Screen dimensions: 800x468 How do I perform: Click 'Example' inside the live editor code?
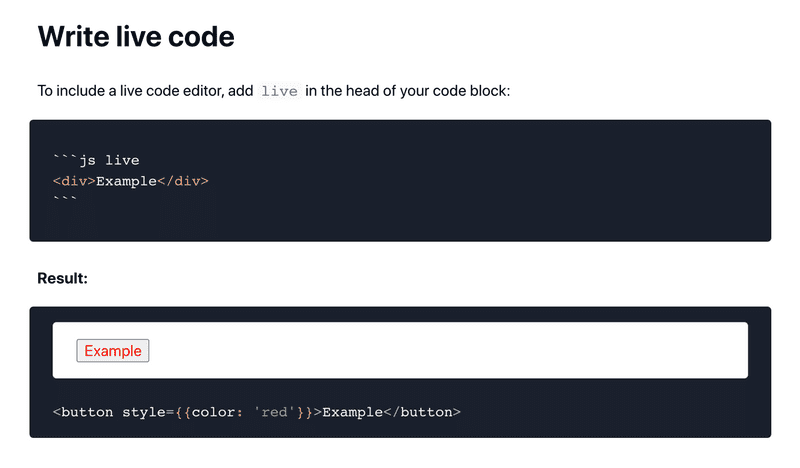(x=353, y=412)
